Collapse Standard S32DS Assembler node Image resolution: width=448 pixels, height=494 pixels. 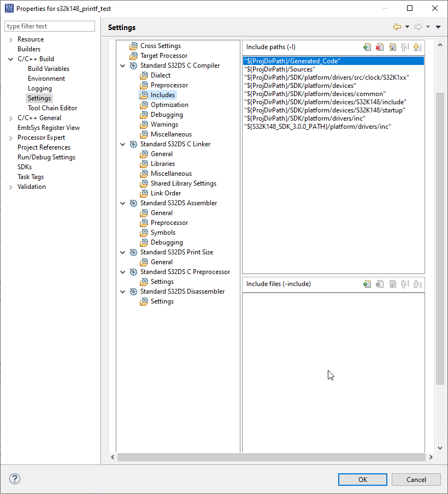[x=122, y=203]
